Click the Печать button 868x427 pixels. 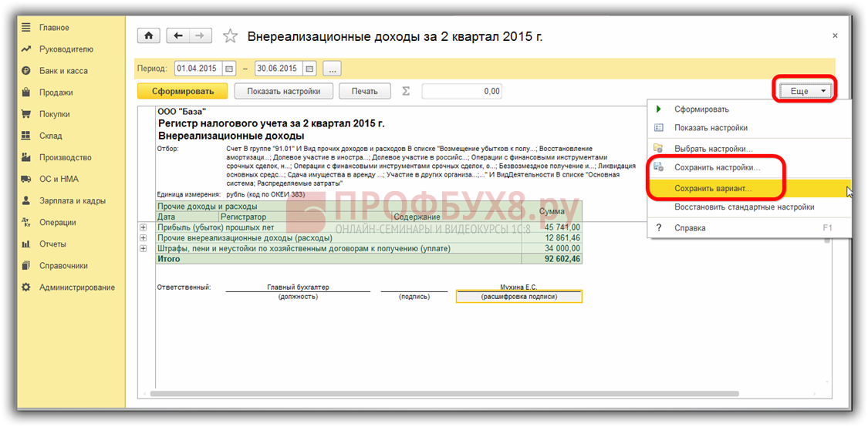point(365,91)
